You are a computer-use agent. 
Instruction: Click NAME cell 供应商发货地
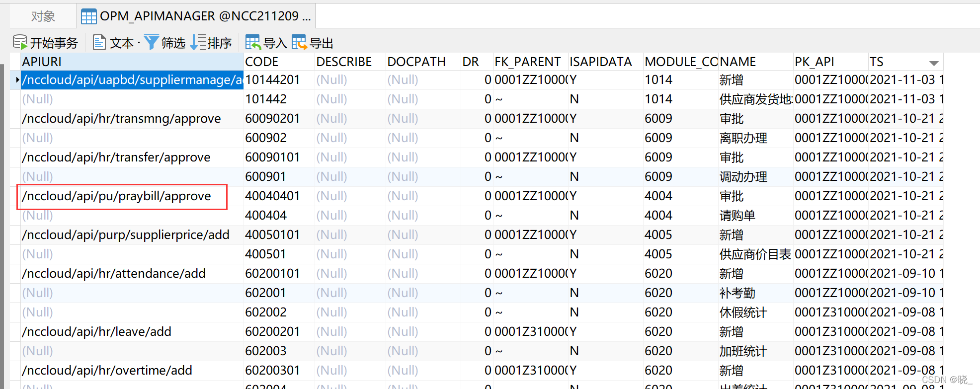click(x=755, y=99)
